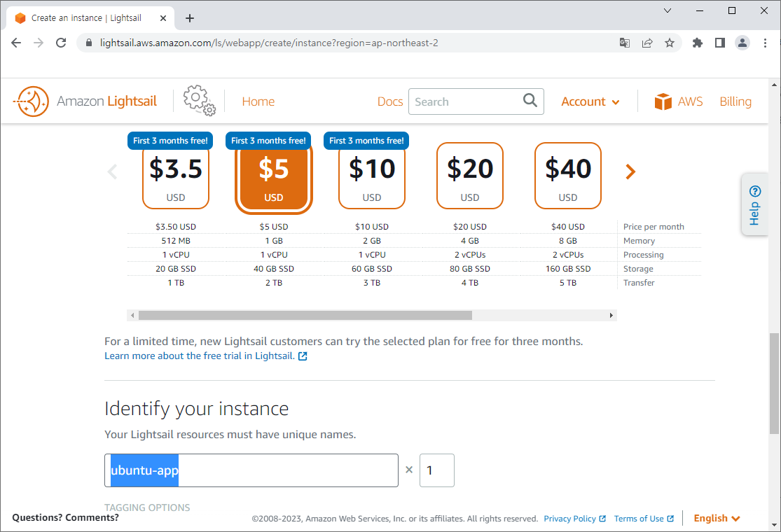Open the Docs link
The width and height of the screenshot is (781, 532).
coord(390,101)
